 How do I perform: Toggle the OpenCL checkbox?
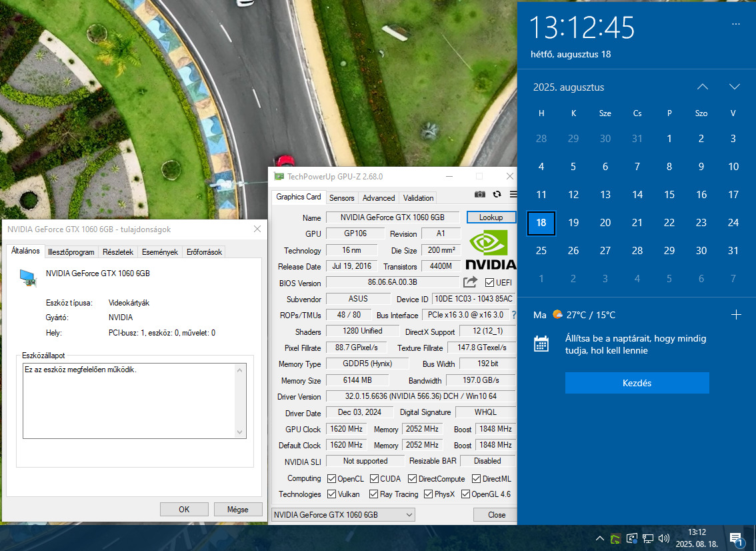coord(331,479)
